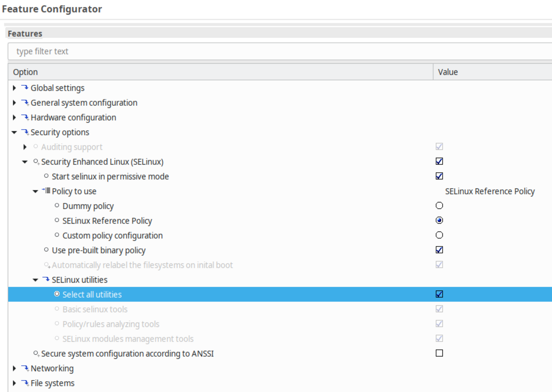Select the "Dummy policy" radio button
This screenshot has width=552, height=392.
(439, 205)
